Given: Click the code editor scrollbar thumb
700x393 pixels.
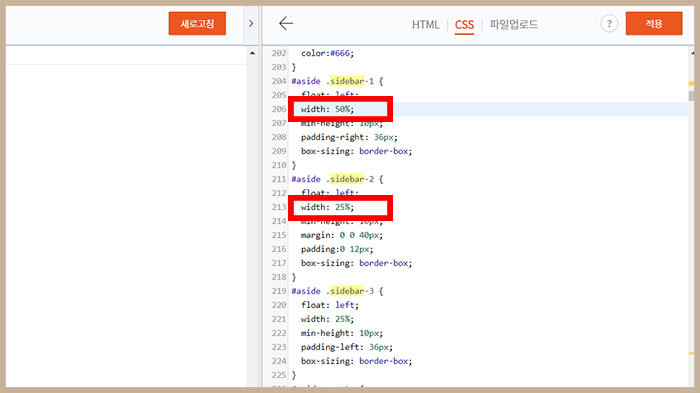Looking at the screenshot, I should tap(691, 96).
